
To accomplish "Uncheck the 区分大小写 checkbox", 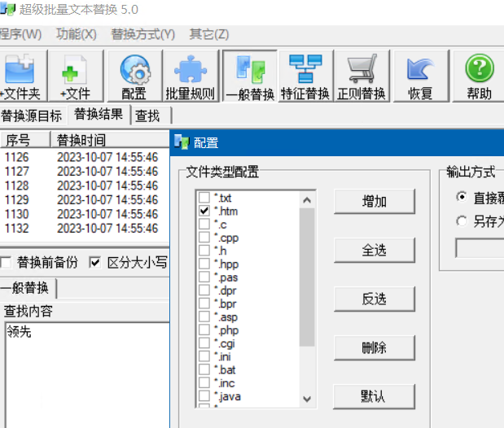I will pos(95,262).
